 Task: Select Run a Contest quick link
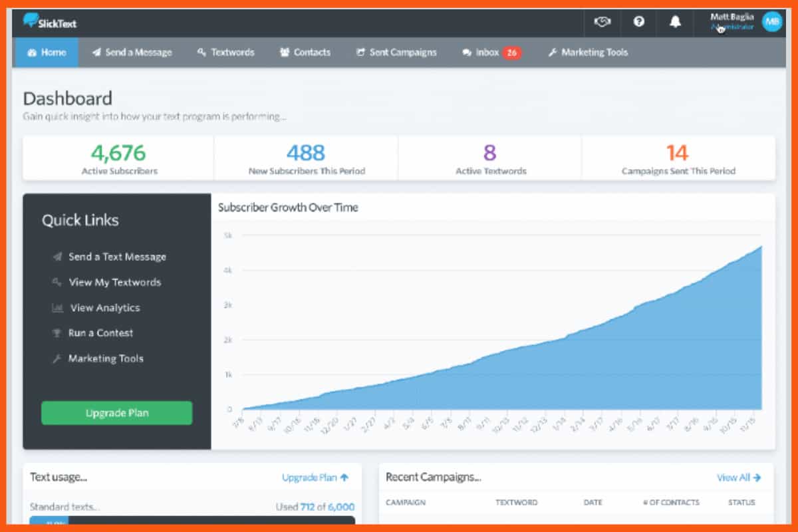tap(100, 332)
